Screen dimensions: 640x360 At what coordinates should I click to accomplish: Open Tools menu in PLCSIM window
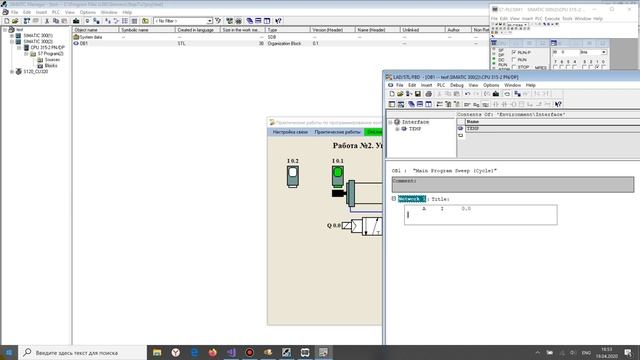pyautogui.click(x=567, y=19)
